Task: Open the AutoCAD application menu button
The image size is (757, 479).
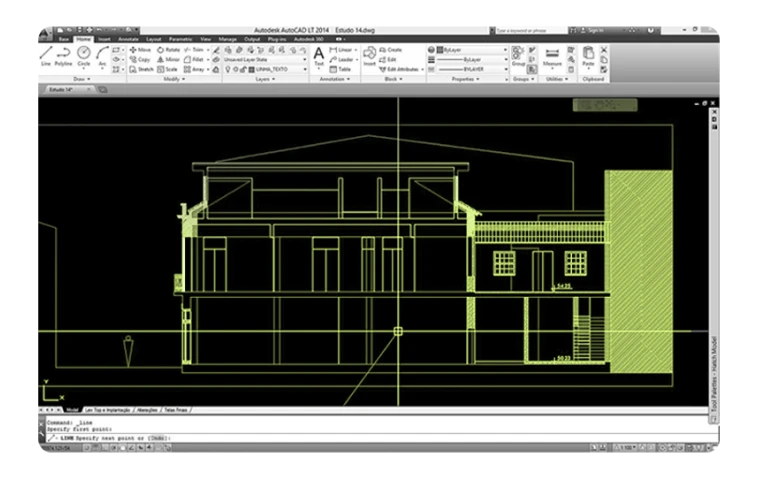Action: [x=45, y=33]
